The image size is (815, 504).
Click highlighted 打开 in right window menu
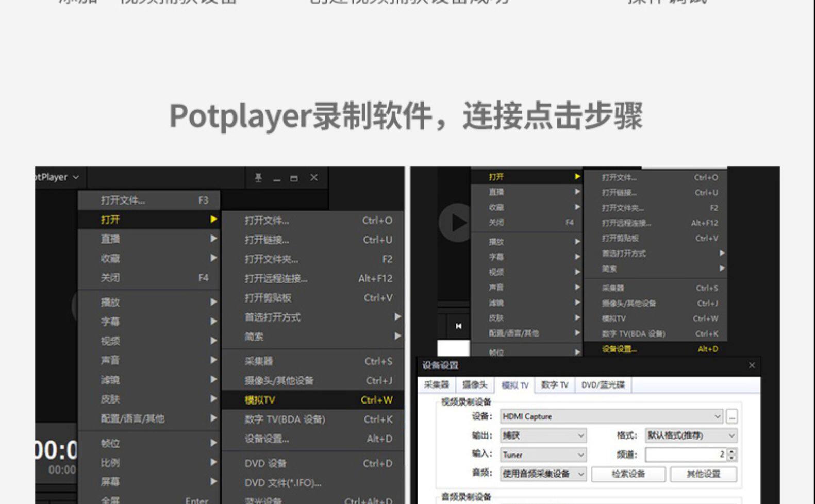coord(527,176)
